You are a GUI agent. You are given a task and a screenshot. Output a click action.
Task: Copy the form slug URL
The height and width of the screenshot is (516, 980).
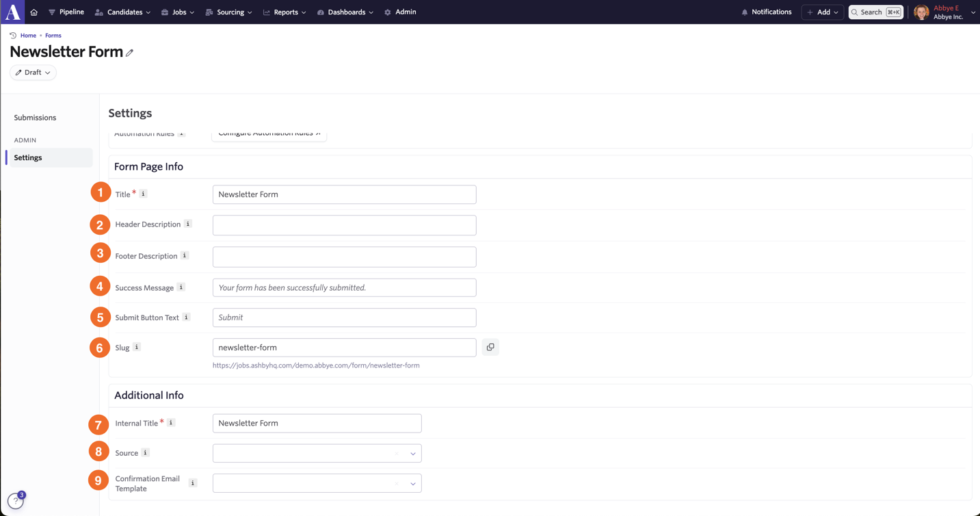[490, 347]
